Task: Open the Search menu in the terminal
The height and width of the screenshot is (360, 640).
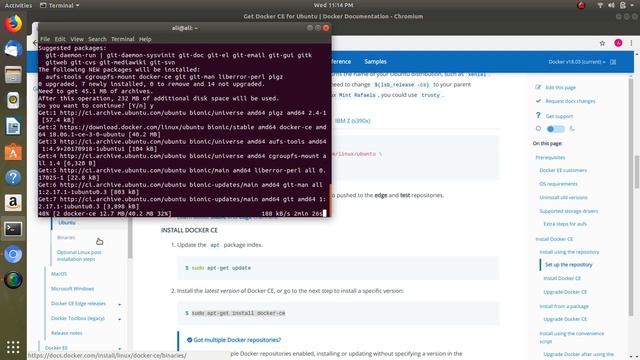Action: (x=97, y=39)
